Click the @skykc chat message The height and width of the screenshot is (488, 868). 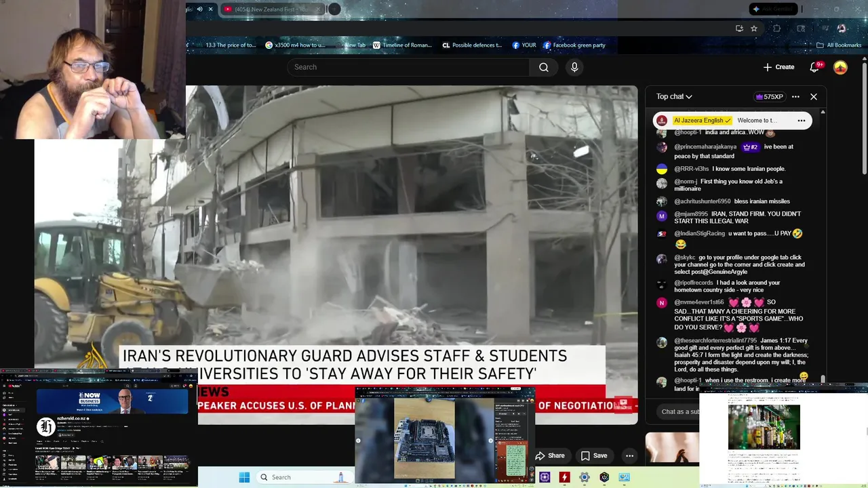tap(732, 264)
